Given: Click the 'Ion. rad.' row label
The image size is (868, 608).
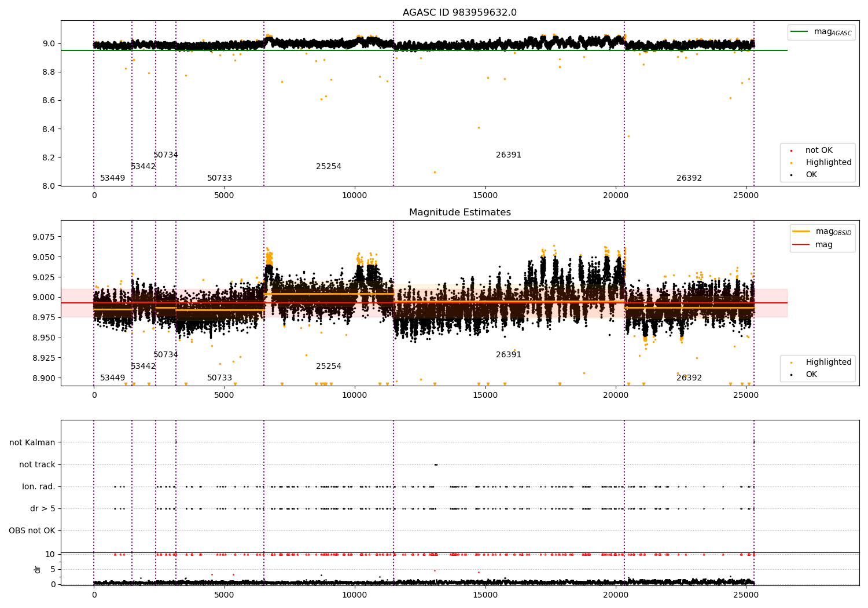Looking at the screenshot, I should 39,486.
